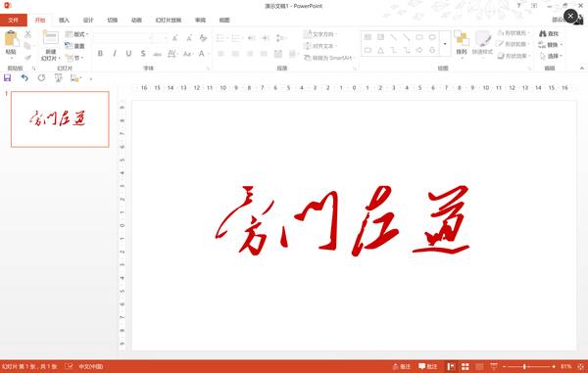This screenshot has height=373, width=588.
Task: Click the font name input box
Action: [x=121, y=38]
